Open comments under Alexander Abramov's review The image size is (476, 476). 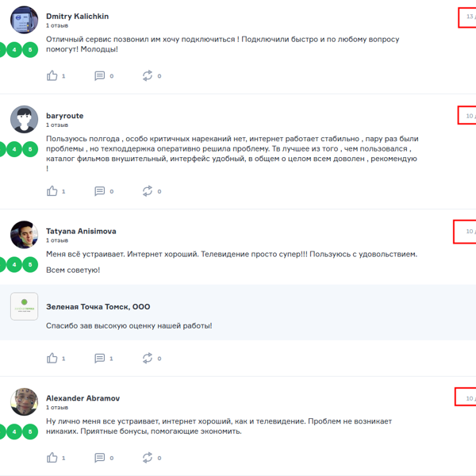point(100,458)
